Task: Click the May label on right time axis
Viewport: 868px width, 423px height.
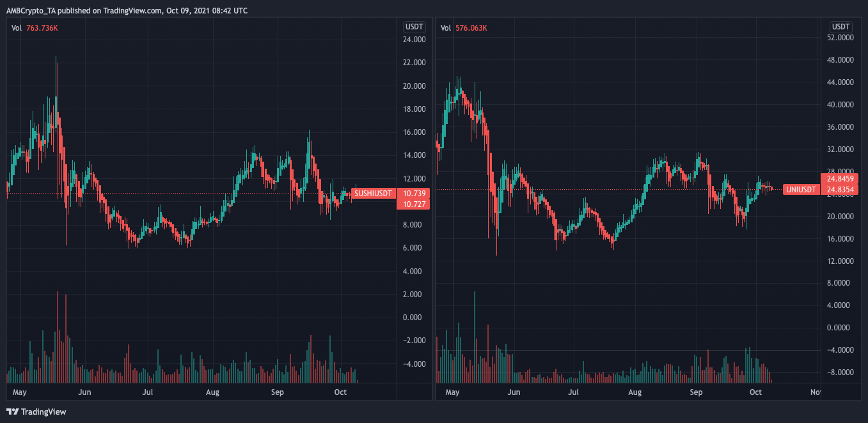Action: click(453, 392)
